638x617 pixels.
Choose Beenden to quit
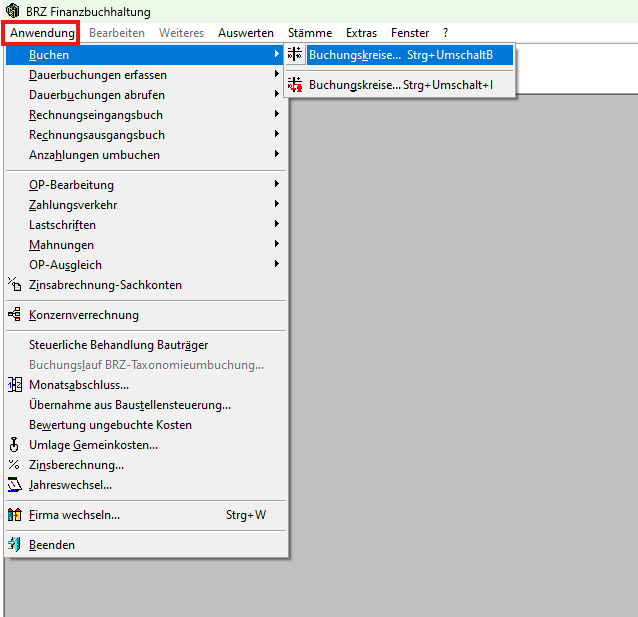[x=146, y=545]
